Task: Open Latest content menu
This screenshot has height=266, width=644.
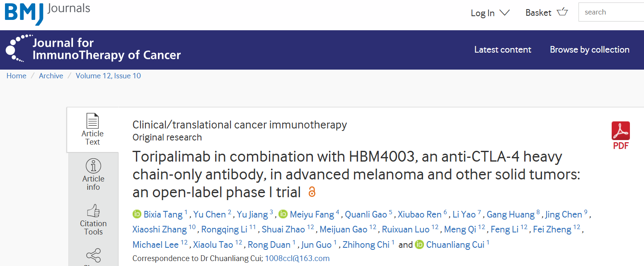Action: (503, 50)
